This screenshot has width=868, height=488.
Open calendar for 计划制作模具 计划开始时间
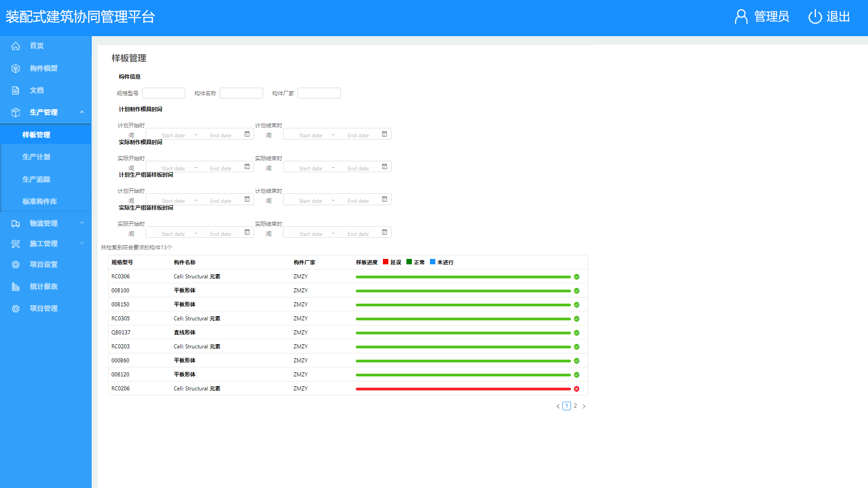(x=247, y=134)
